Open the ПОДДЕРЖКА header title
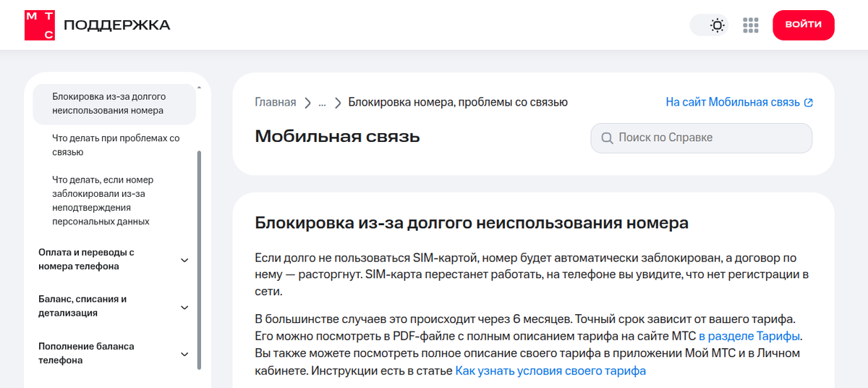This screenshot has width=868, height=388. point(117,25)
